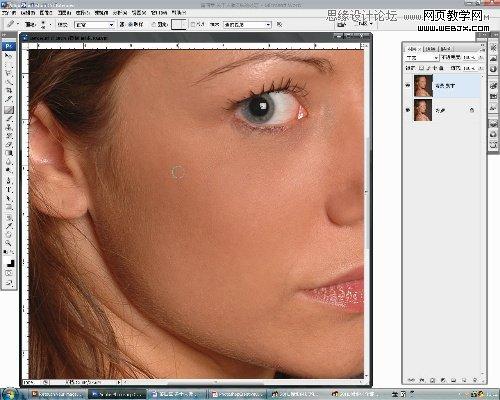Switch to the second tab in the Layers panel
Image resolution: width=500 pixels, height=400 pixels.
(431, 49)
